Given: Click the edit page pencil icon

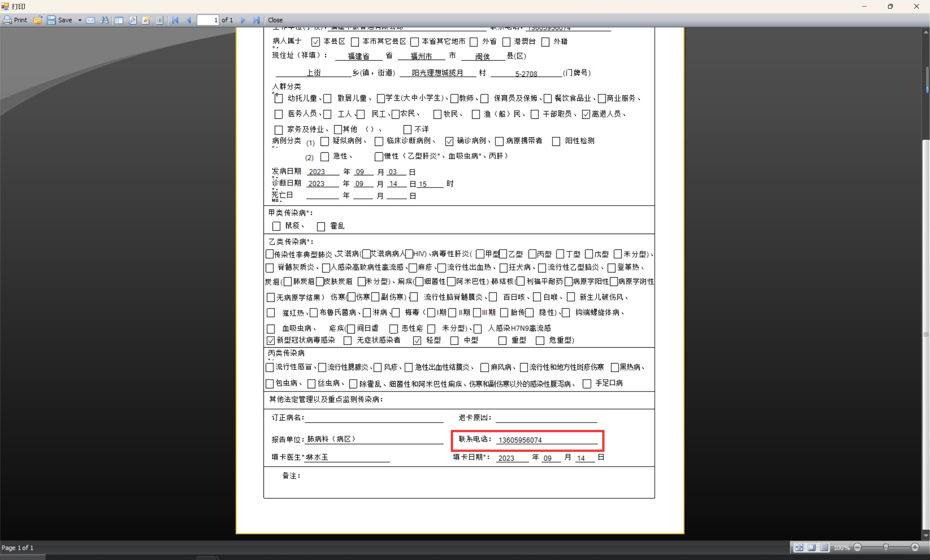Looking at the screenshot, I should coord(146,20).
